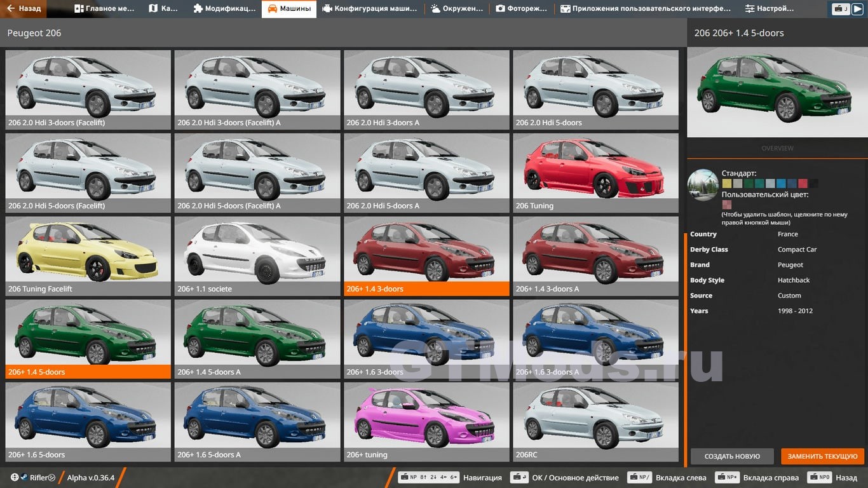Image resolution: width=868 pixels, height=488 pixels.
Task: Choose the 206+ 1.4 5-doors A card
Action: (x=257, y=339)
